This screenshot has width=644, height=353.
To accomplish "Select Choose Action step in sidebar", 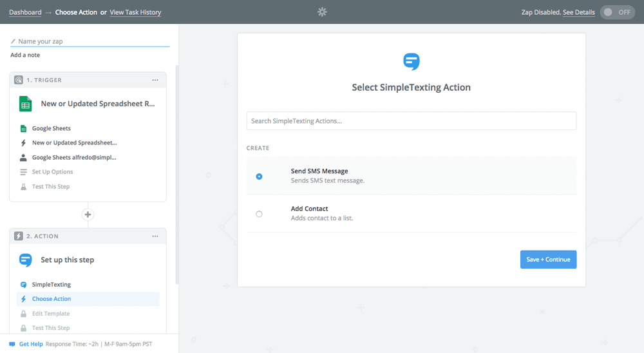I will pos(88,299).
